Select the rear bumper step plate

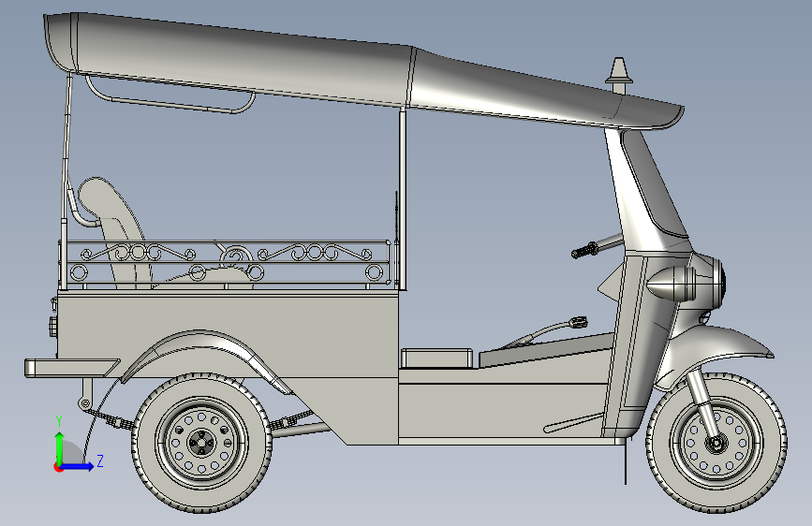tap(71, 368)
